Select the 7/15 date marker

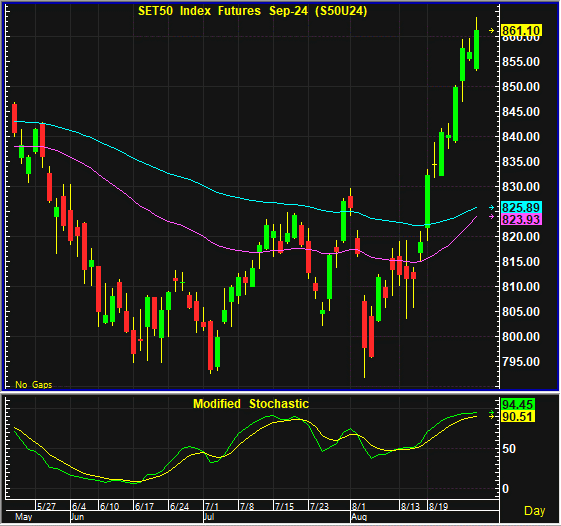coord(284,506)
